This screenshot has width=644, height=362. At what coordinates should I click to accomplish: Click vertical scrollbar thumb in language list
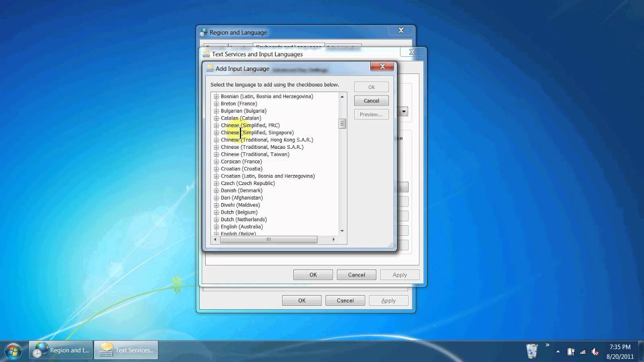tap(342, 124)
